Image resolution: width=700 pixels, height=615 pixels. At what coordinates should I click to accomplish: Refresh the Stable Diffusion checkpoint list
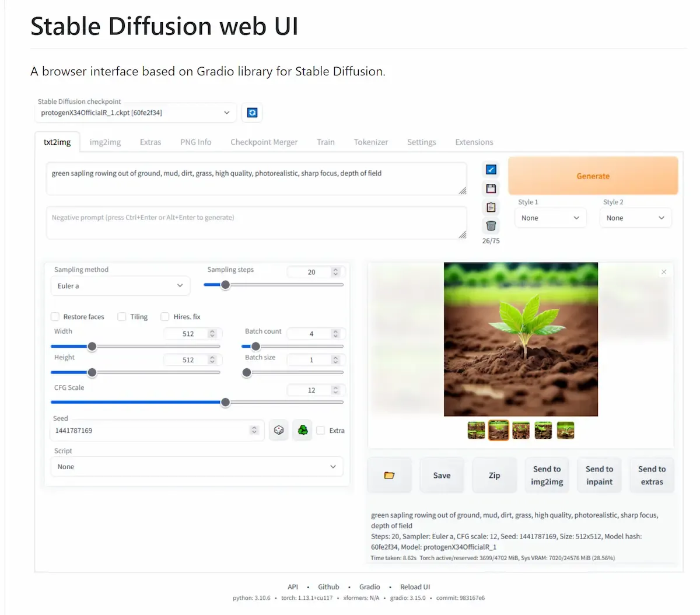tap(252, 113)
